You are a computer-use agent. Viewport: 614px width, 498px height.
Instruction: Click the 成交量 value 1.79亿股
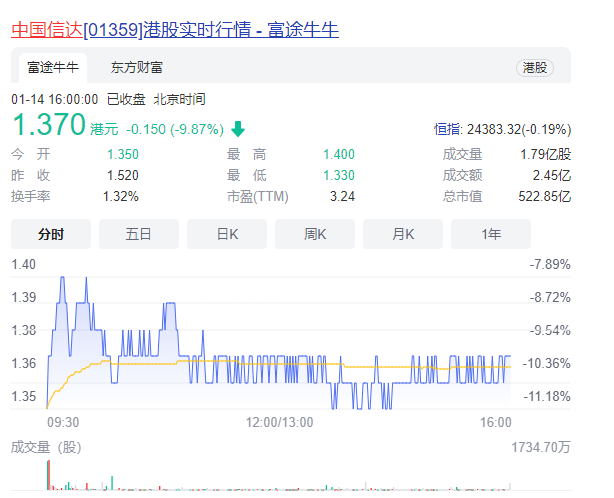545,154
